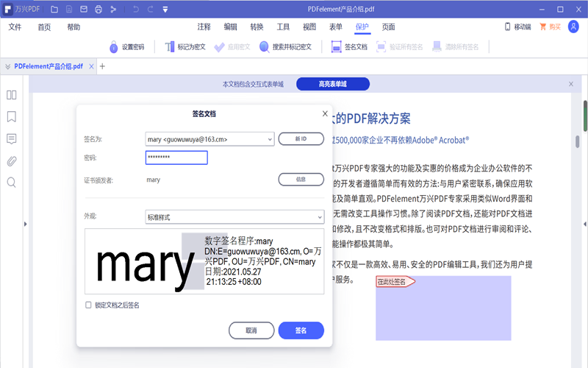
Task: Click the print icon in title bar
Action: [98, 9]
